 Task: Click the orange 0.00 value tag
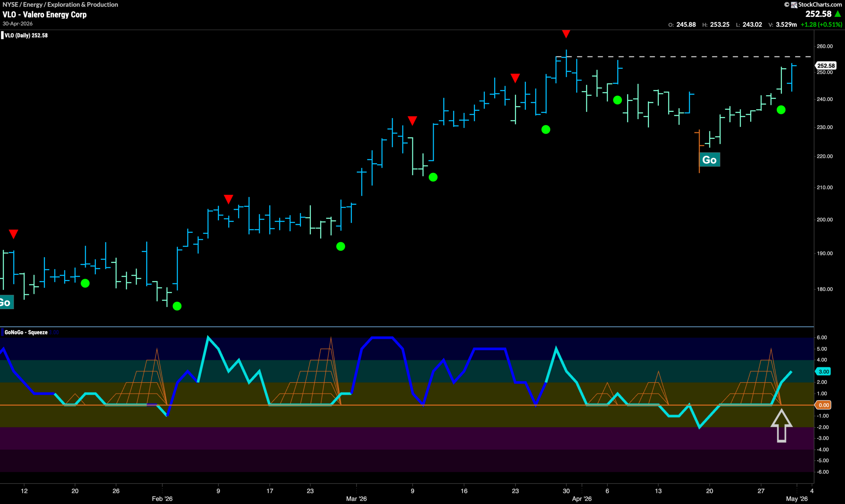pos(823,405)
